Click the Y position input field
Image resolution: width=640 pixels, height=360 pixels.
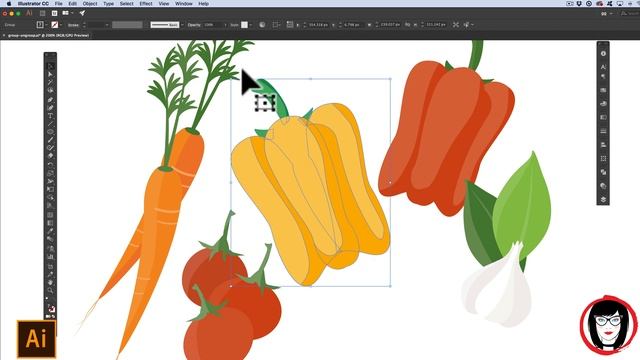tap(353, 25)
